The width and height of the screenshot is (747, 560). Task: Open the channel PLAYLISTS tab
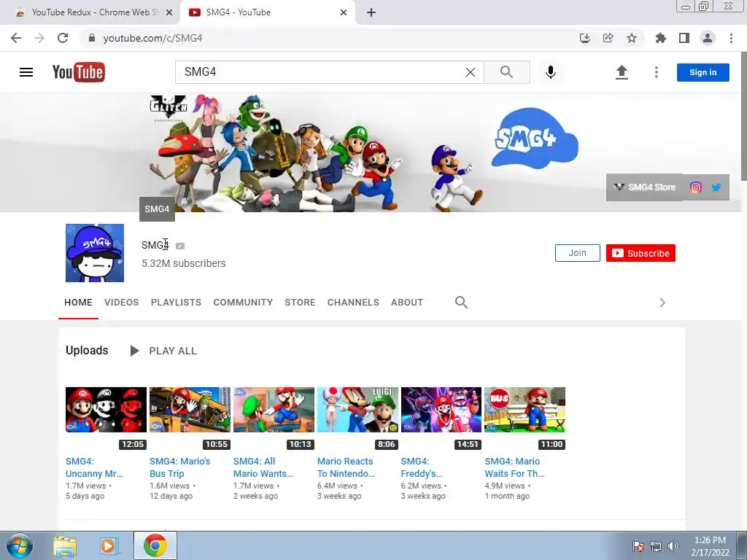tap(176, 303)
